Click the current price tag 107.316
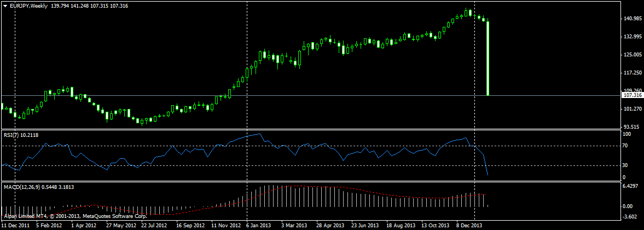The width and height of the screenshot is (644, 230). click(632, 95)
